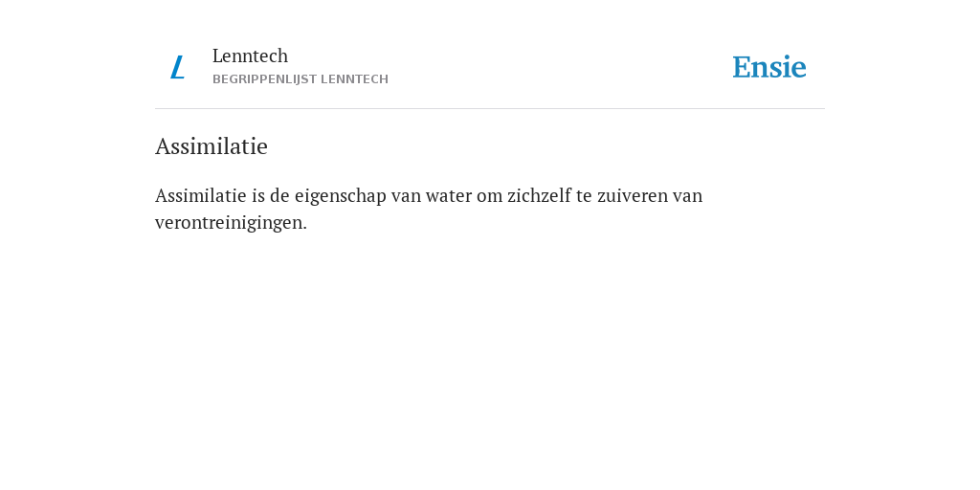This screenshot has height=490, width=980.
Task: Click the BEGRIPPENLIJST LENNTECH subtitle
Action: tap(300, 79)
